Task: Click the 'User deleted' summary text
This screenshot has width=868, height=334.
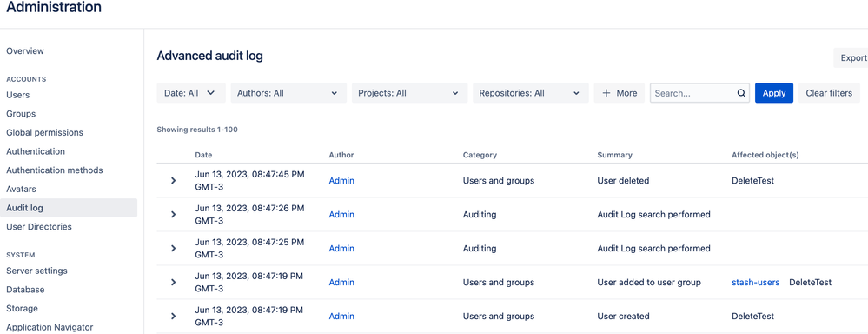Action: (x=623, y=181)
